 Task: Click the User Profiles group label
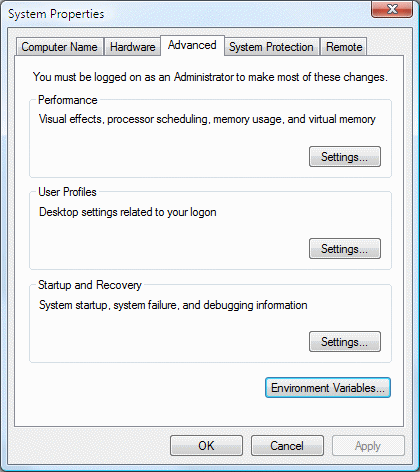[67, 192]
